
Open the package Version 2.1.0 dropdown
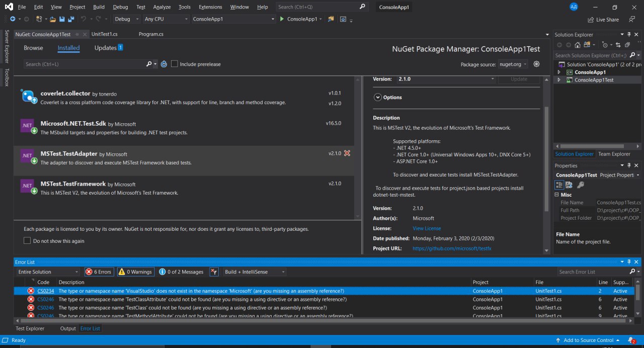pos(447,79)
